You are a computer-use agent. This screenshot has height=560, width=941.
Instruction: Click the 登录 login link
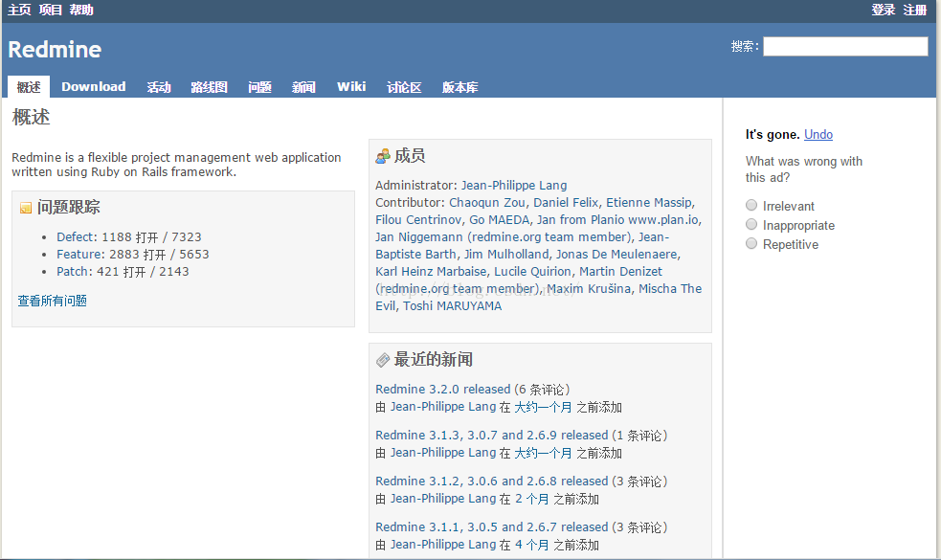tap(884, 11)
